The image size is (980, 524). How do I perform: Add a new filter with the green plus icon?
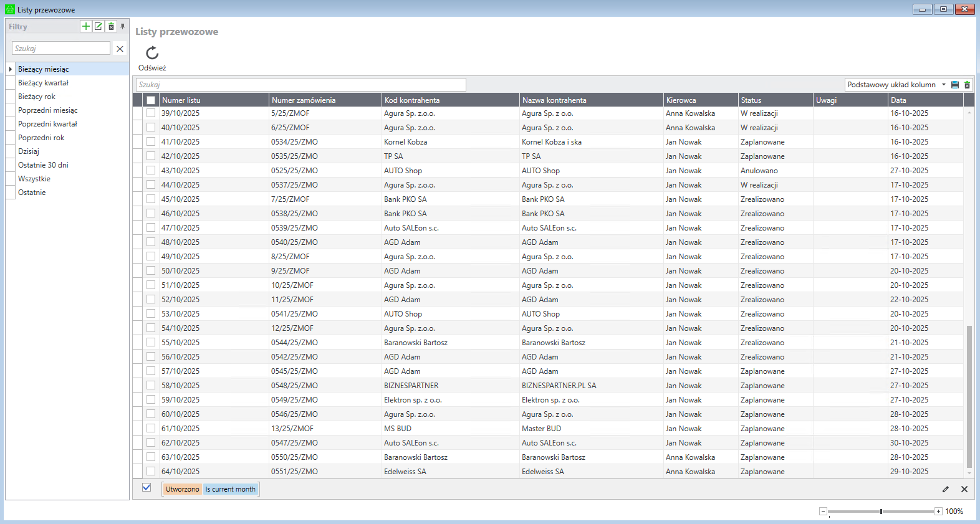coord(86,26)
